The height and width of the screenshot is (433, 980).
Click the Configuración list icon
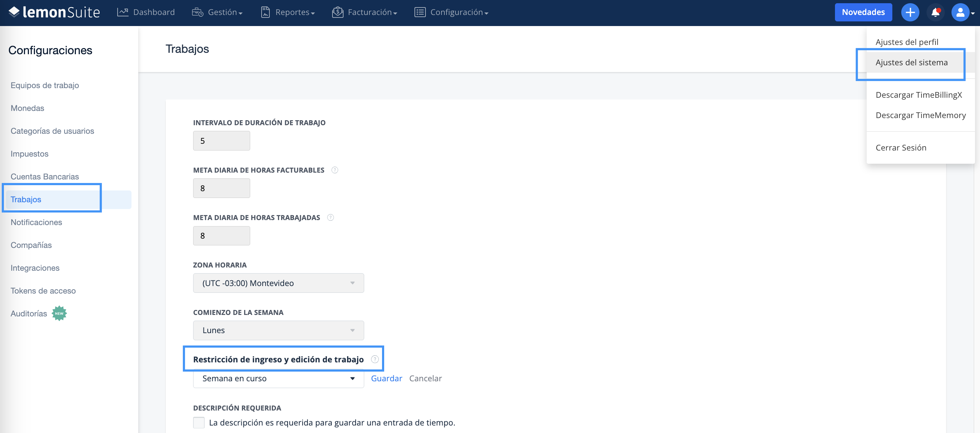point(420,12)
